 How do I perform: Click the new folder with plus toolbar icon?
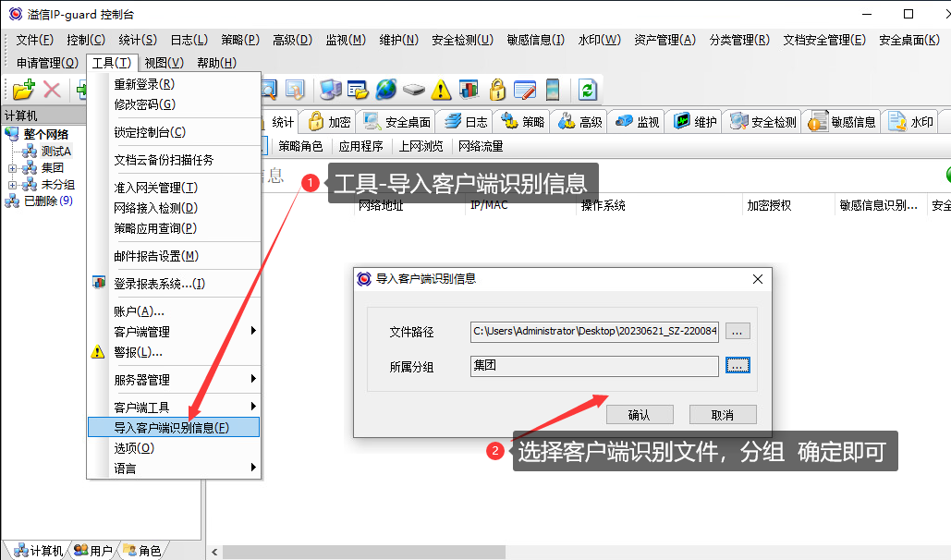(24, 90)
